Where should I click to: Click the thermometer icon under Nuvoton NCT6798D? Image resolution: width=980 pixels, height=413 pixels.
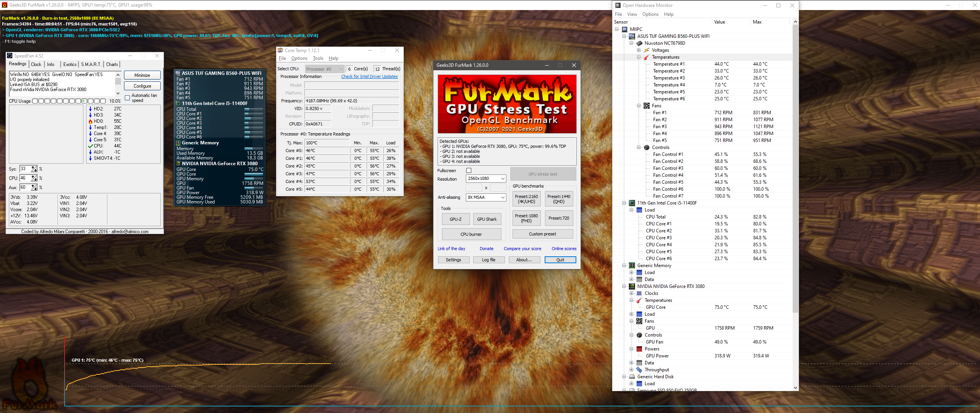point(647,57)
